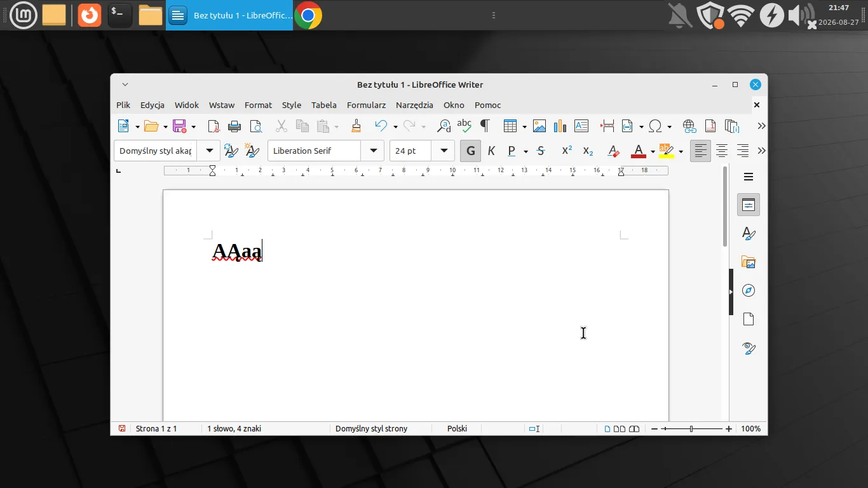Expand the Undo history dropdown arrow
The image size is (868, 488).
coord(395,126)
